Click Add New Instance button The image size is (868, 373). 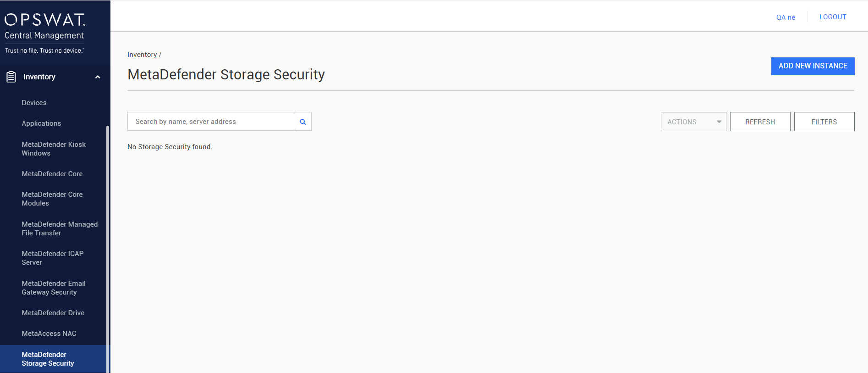[x=813, y=66]
